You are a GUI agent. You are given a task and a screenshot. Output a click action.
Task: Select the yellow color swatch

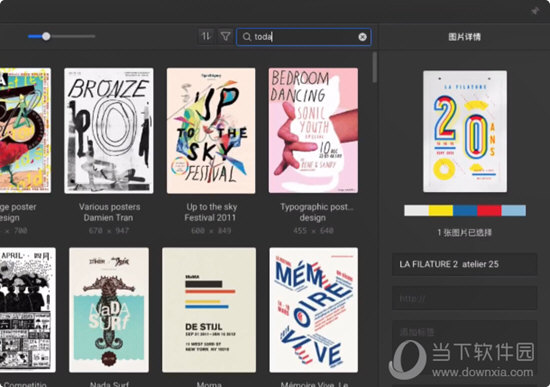441,211
